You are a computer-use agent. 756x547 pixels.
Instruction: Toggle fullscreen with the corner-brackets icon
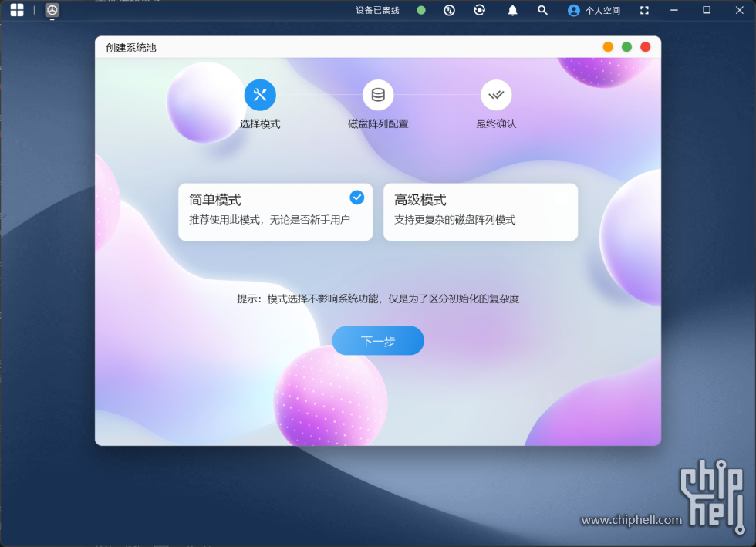(644, 10)
